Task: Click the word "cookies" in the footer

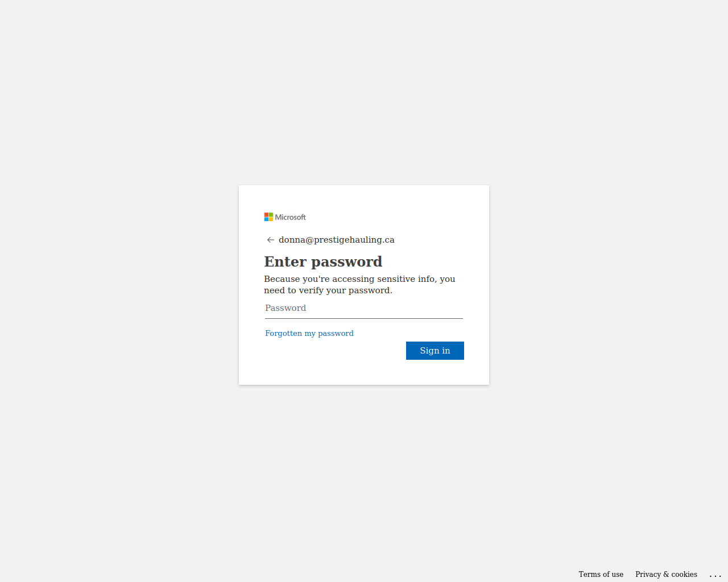Action: 684,575
